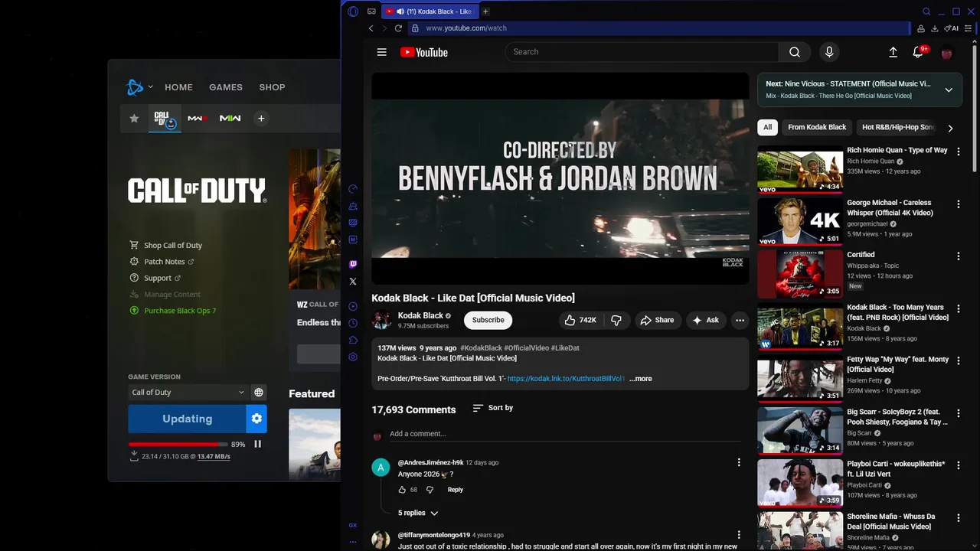Open more actions menu beside Ask
Screen dimensions: 980x551
[x=740, y=320]
